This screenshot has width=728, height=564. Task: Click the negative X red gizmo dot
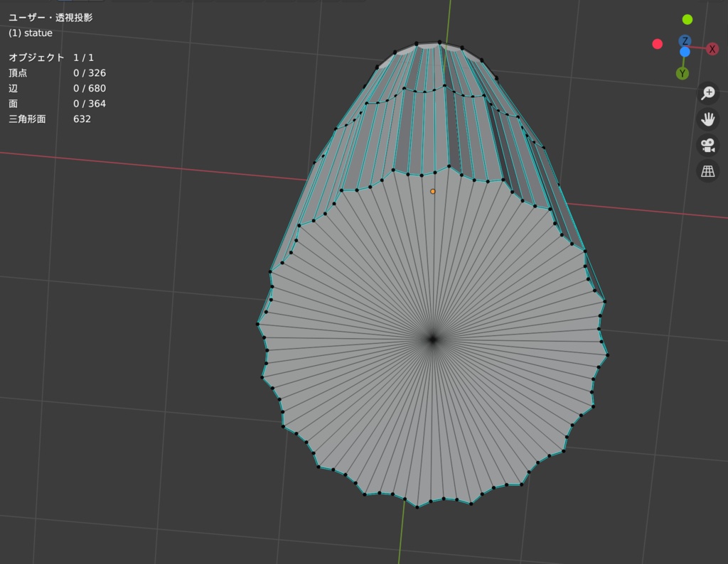pyautogui.click(x=658, y=44)
